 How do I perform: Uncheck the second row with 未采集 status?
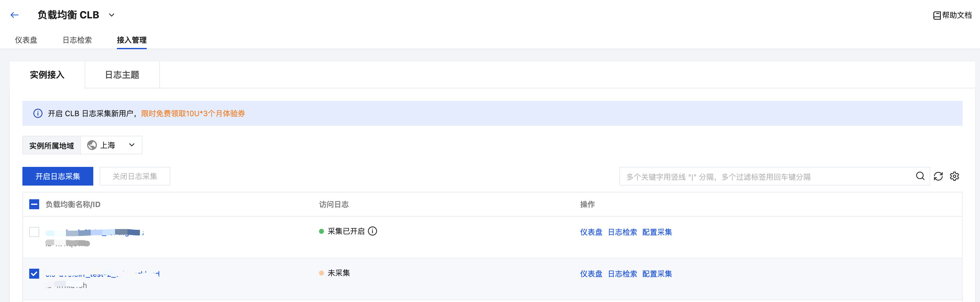pos(34,273)
